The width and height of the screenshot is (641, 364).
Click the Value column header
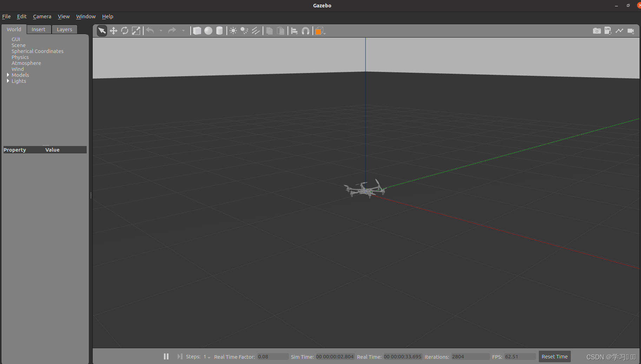pyautogui.click(x=52, y=150)
